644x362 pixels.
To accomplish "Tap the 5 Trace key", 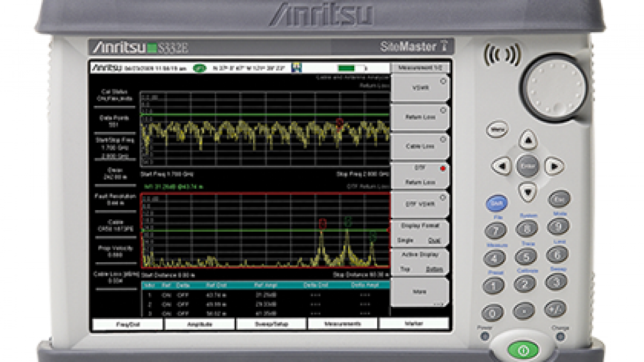I will 526,256.
